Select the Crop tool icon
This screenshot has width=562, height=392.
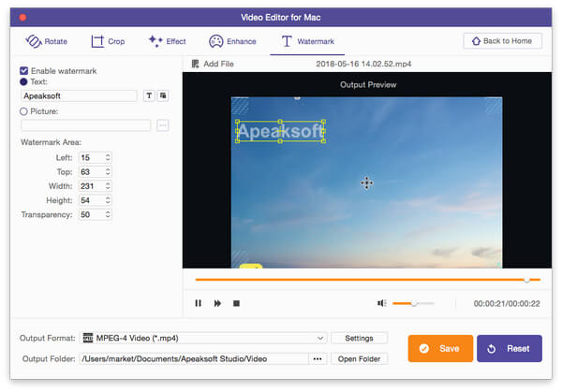[x=97, y=41]
